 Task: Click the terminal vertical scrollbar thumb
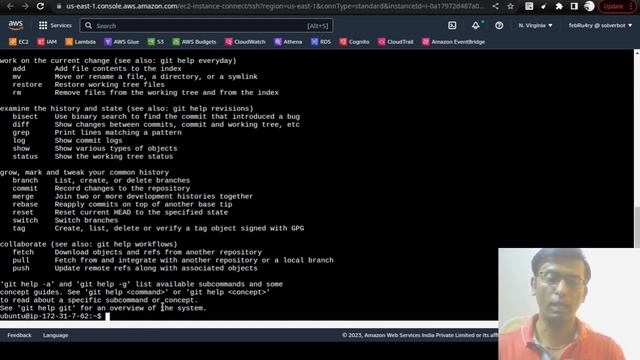tap(637, 227)
